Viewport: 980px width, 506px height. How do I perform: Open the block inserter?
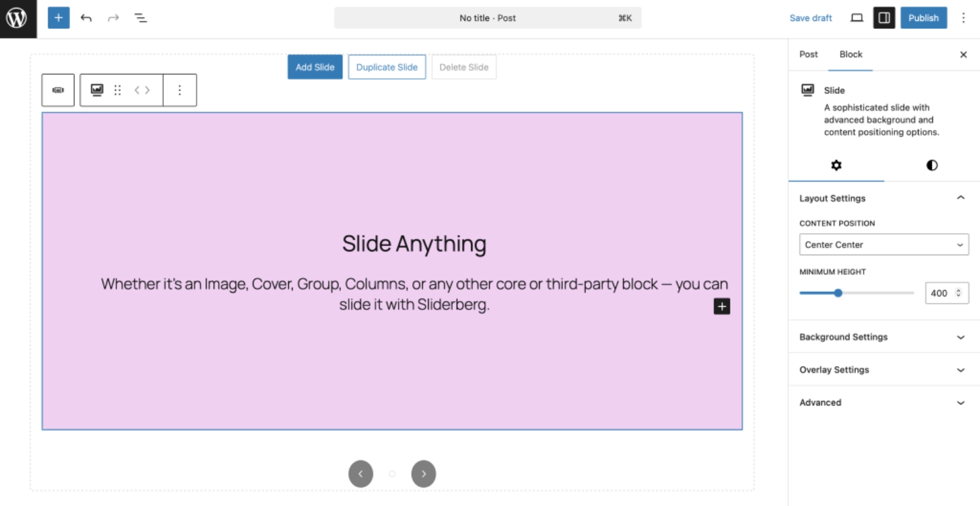point(58,18)
